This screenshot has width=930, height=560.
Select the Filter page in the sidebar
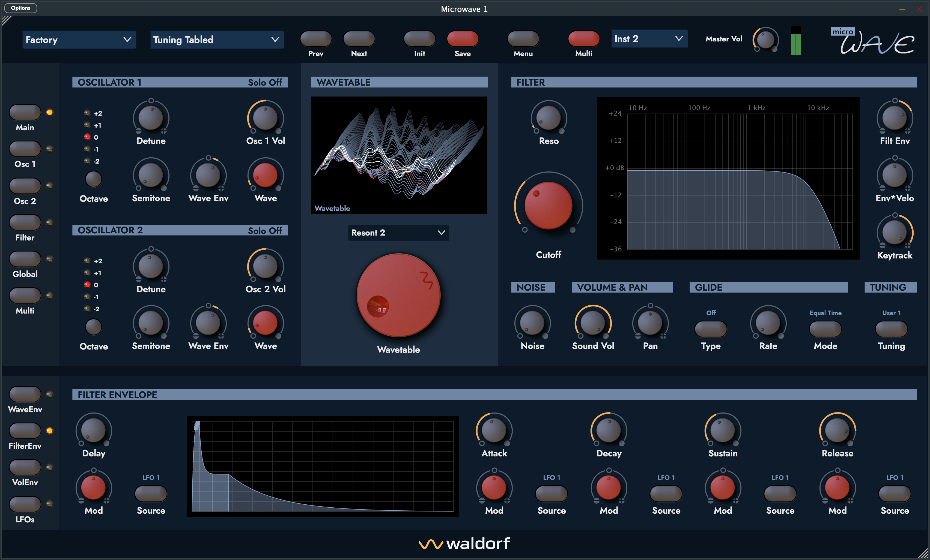click(24, 222)
